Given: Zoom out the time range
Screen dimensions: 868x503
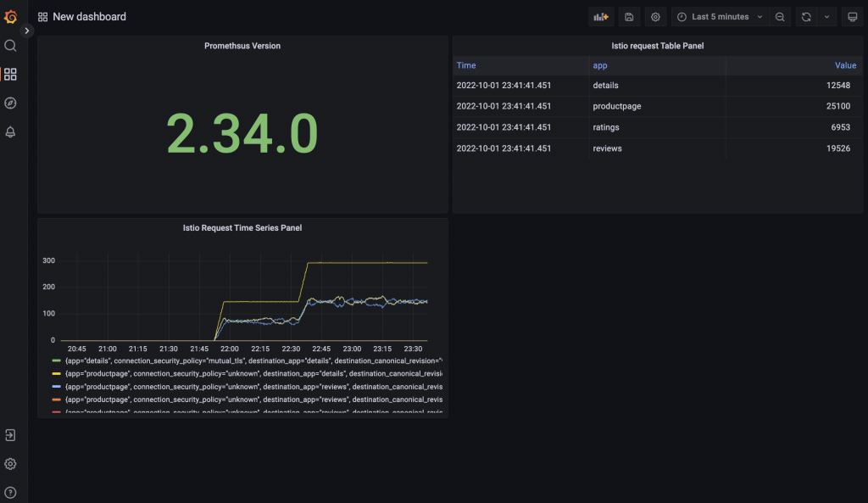Looking at the screenshot, I should pyautogui.click(x=780, y=17).
